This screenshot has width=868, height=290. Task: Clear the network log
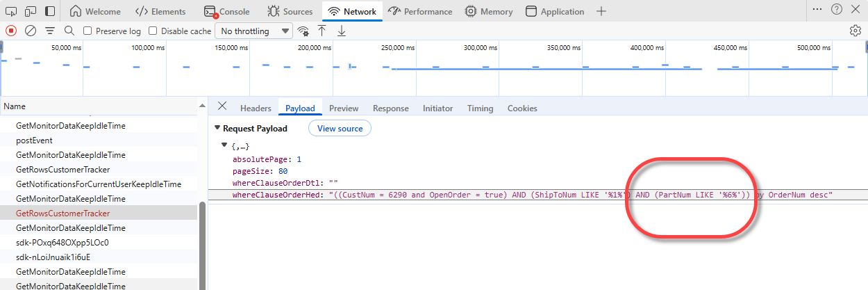[x=31, y=31]
